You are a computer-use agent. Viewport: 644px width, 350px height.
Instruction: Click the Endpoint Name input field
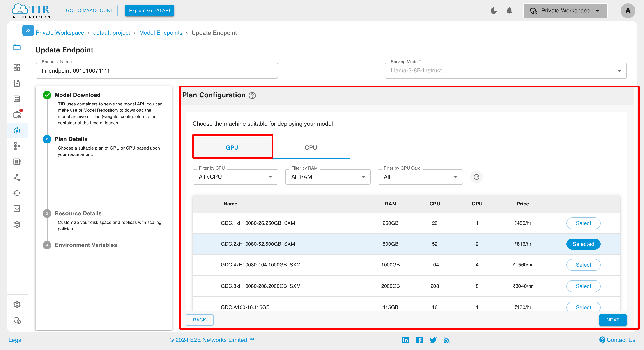tap(156, 71)
